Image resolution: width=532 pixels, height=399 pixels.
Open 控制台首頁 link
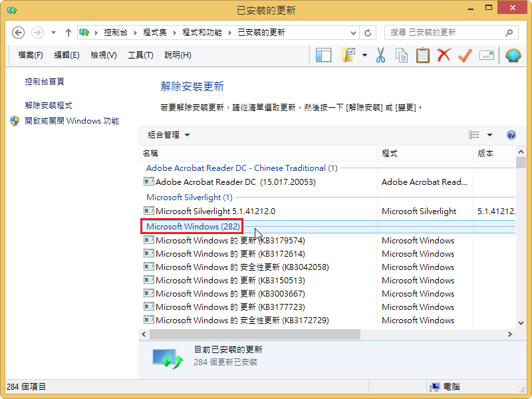point(45,81)
